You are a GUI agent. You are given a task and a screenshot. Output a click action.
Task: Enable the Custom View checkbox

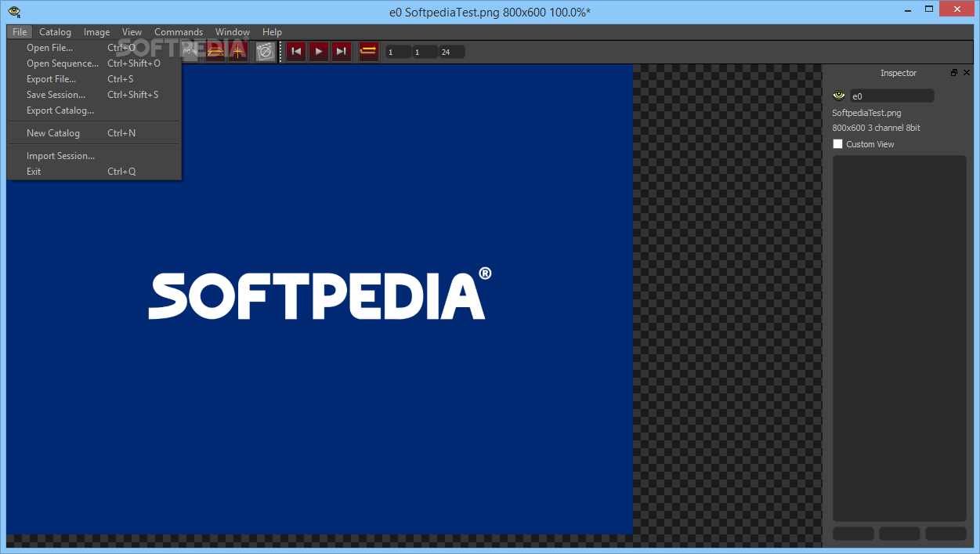pyautogui.click(x=837, y=144)
